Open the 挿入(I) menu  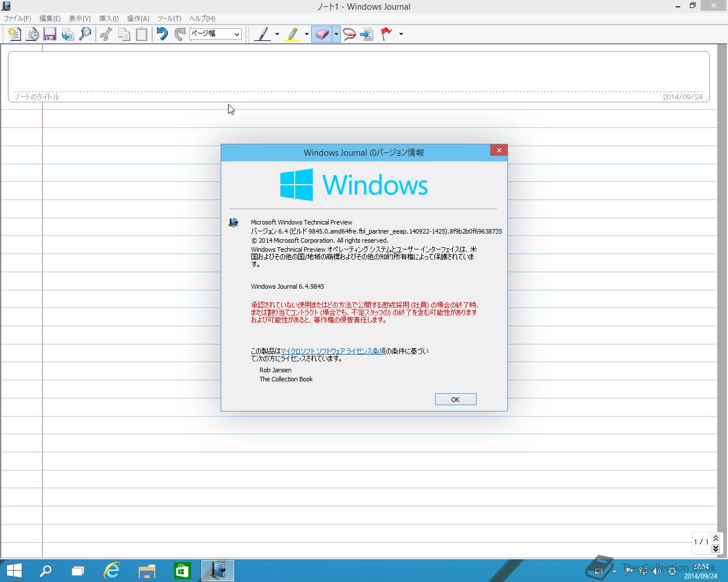click(x=109, y=19)
